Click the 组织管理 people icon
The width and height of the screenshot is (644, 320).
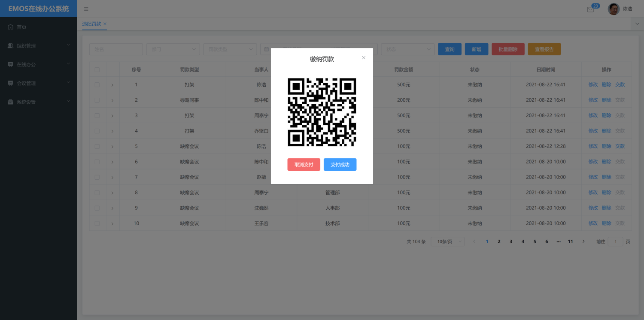[x=10, y=45]
